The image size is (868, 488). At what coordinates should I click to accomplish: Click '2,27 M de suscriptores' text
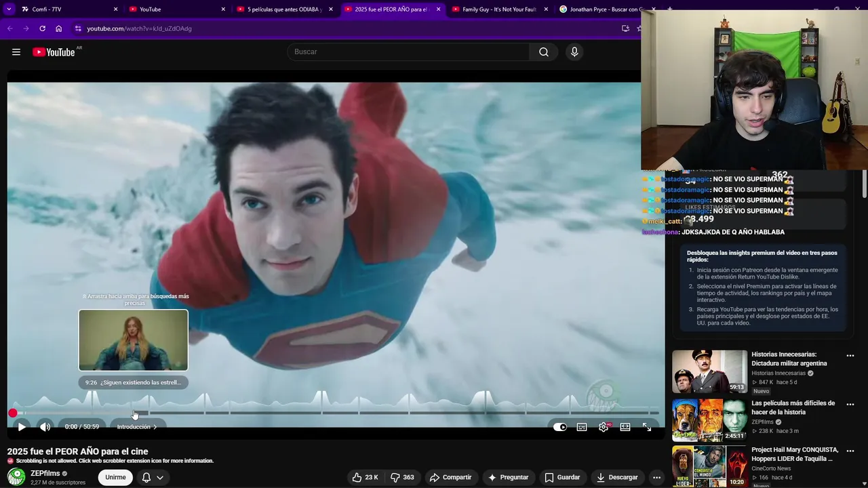58,483
